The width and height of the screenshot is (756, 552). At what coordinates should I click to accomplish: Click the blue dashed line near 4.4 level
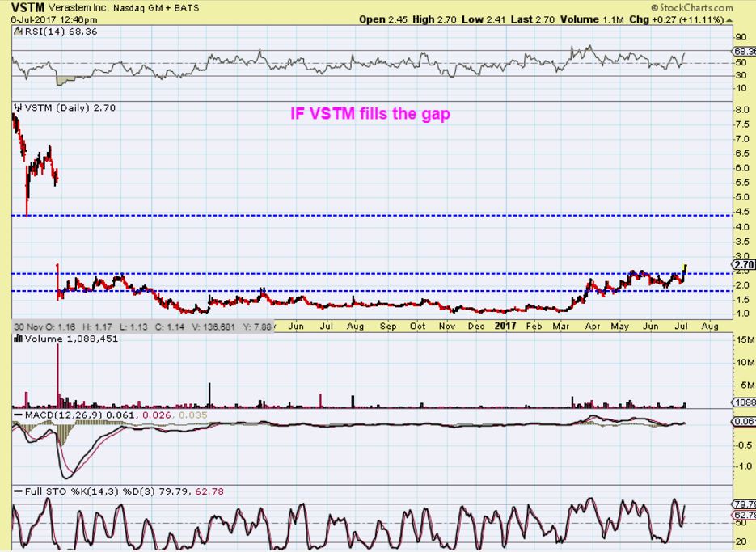pyautogui.click(x=371, y=216)
